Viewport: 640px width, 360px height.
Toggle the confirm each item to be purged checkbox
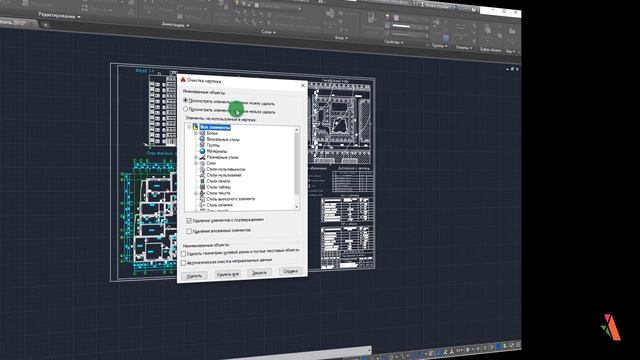point(189,221)
